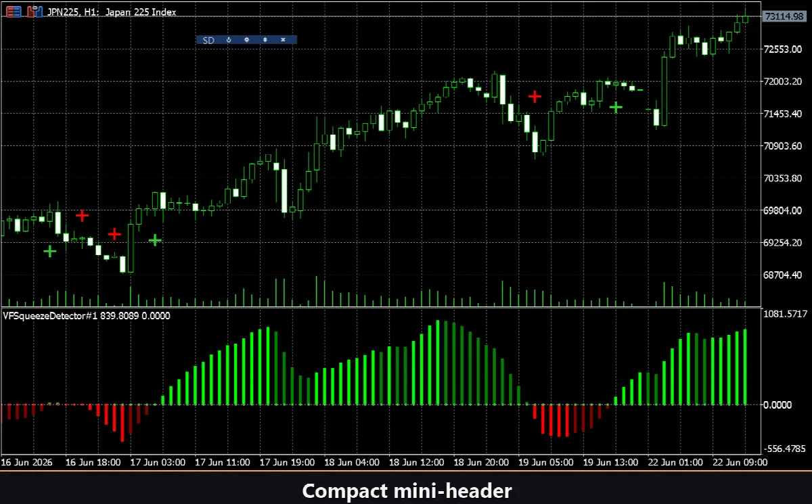Click the green plus marker near 17 Jun 03:00
Viewport: 812px width, 504px height.
point(155,239)
